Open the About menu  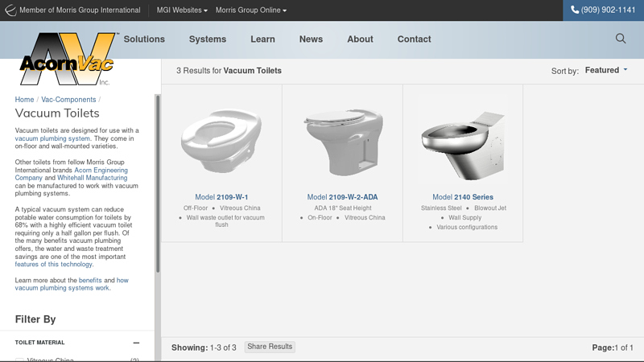(x=360, y=39)
